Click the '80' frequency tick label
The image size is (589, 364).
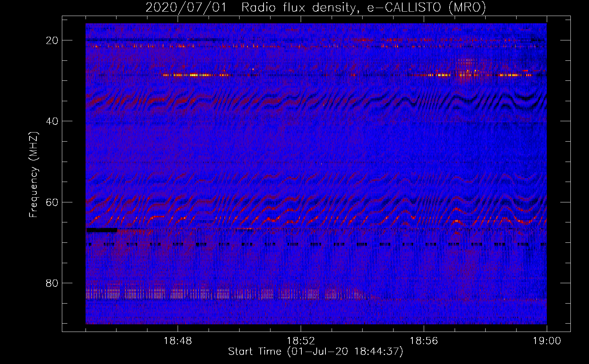[x=52, y=283]
